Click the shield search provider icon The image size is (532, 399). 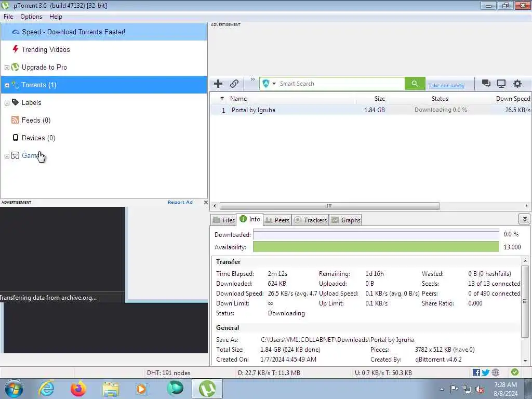(x=266, y=84)
